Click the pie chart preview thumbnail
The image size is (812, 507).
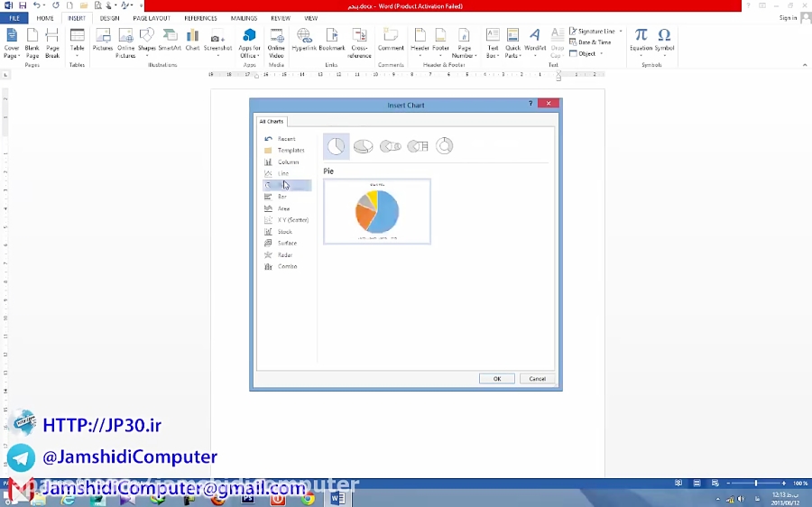(377, 212)
